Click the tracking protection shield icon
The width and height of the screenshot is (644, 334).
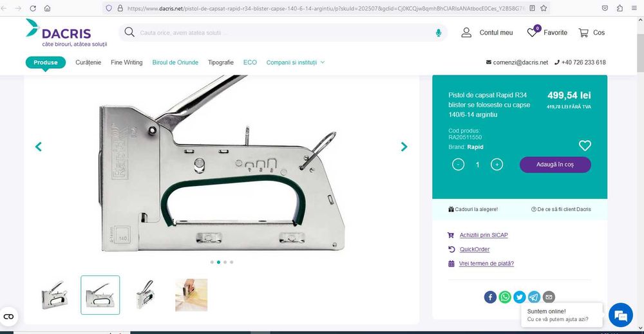point(109,8)
